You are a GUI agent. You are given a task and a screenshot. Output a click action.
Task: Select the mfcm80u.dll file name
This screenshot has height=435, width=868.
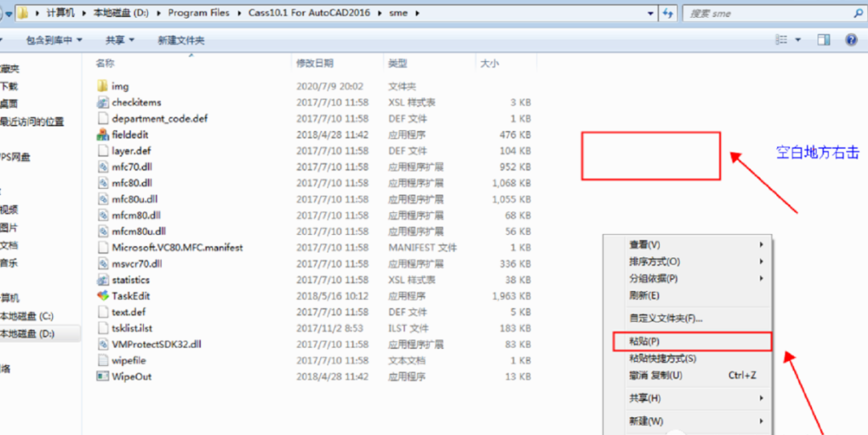point(138,231)
